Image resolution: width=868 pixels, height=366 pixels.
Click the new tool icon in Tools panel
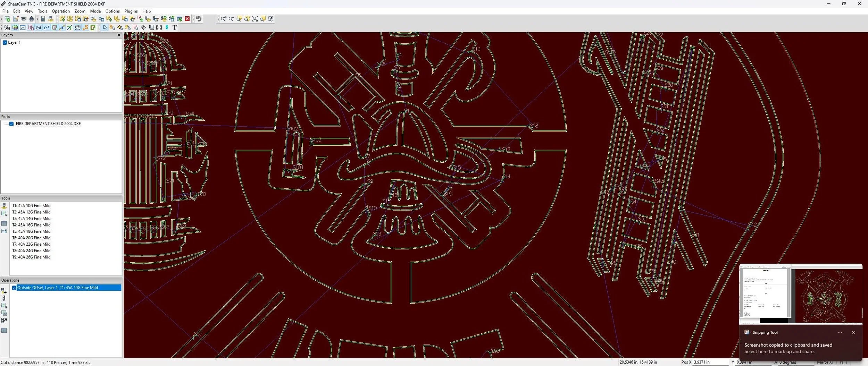[4, 206]
